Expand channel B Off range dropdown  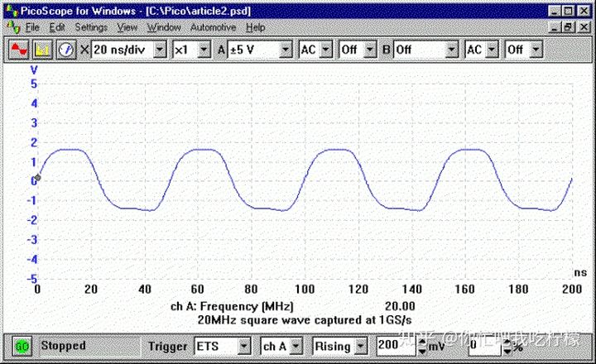click(x=452, y=50)
